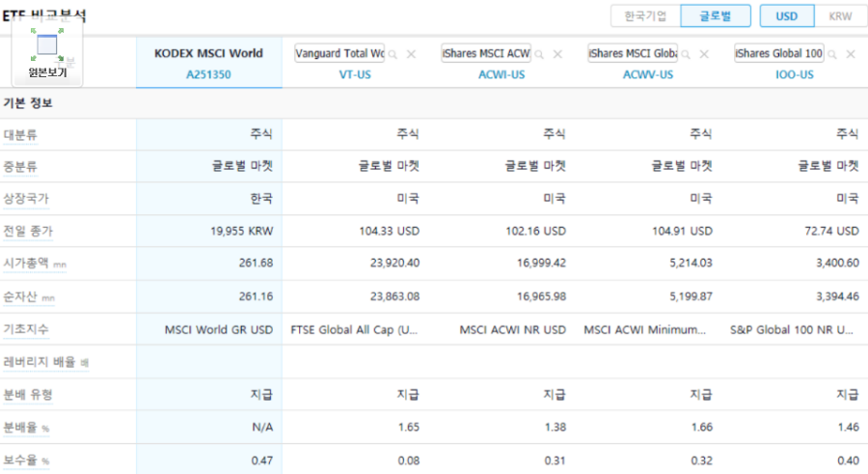Click the 중분류 row label
The height and width of the screenshot is (474, 868).
click(x=20, y=166)
